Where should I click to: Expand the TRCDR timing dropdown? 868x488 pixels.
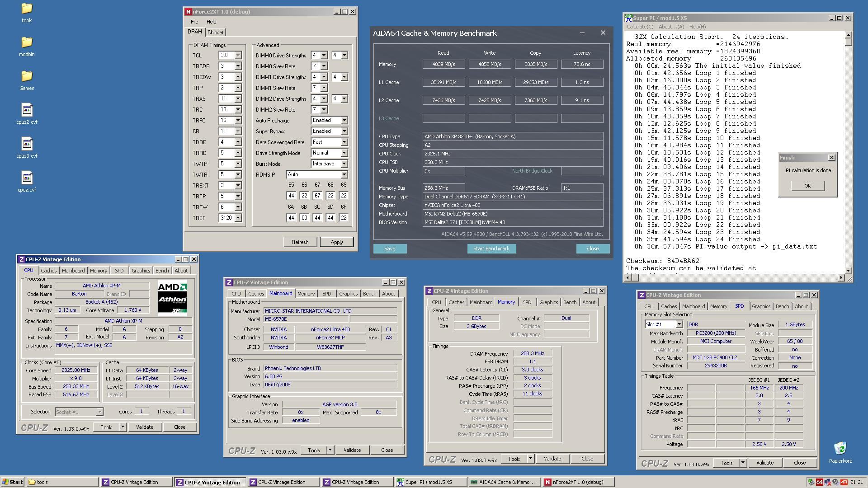(x=238, y=66)
